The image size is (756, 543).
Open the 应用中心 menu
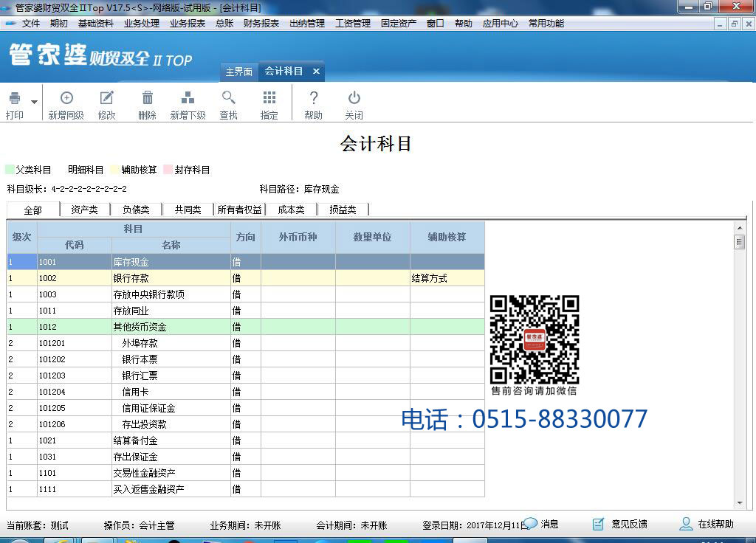(x=501, y=23)
